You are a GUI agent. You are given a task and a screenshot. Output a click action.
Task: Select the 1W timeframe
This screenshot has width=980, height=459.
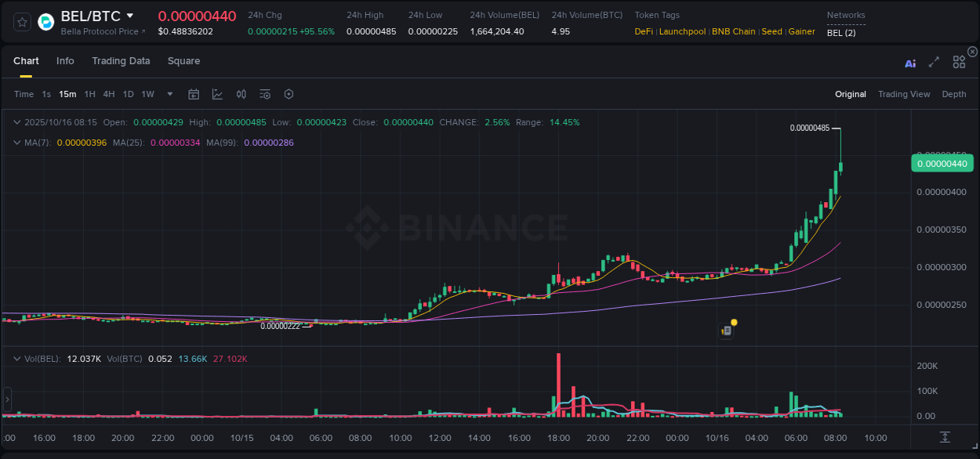(x=147, y=94)
